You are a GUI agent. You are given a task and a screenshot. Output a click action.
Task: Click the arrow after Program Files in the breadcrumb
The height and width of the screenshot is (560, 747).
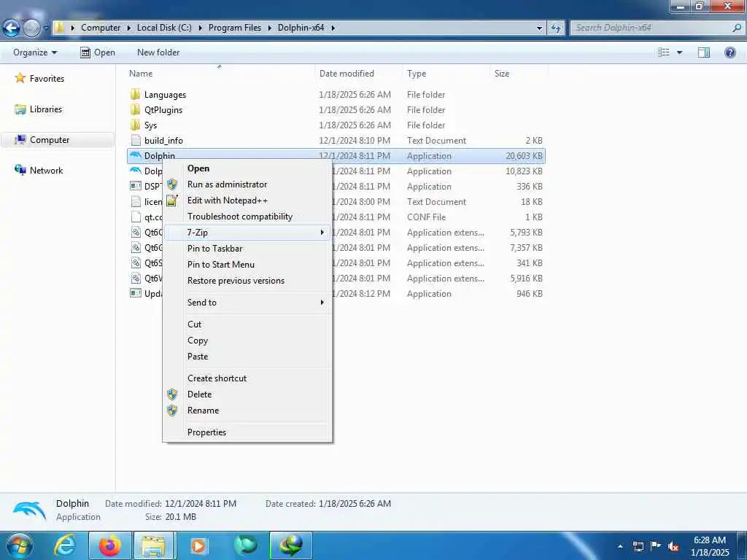pos(270,28)
